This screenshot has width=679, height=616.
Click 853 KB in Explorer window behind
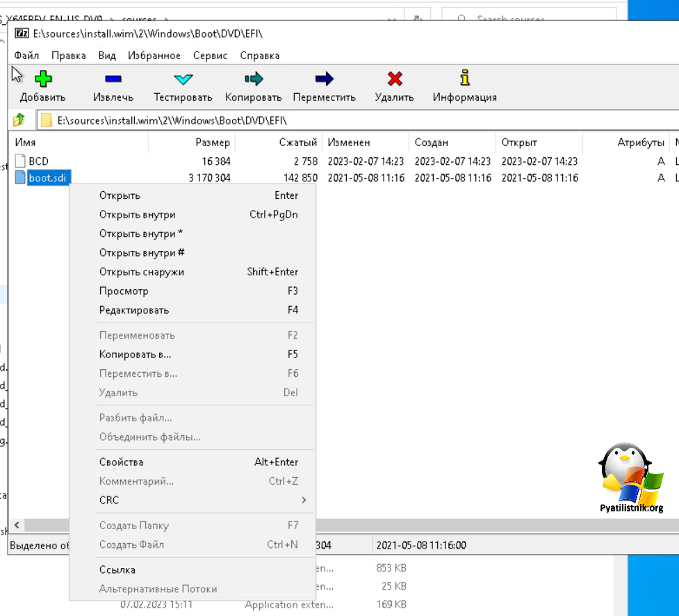pyautogui.click(x=391, y=567)
